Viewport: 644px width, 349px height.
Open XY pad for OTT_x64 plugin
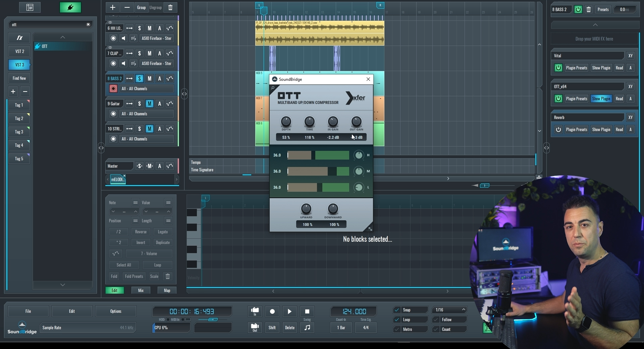(x=631, y=86)
